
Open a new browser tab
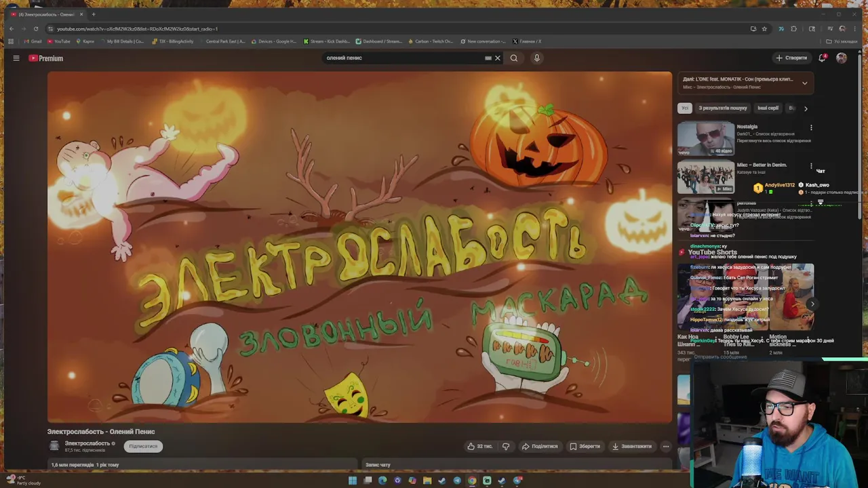tap(94, 14)
